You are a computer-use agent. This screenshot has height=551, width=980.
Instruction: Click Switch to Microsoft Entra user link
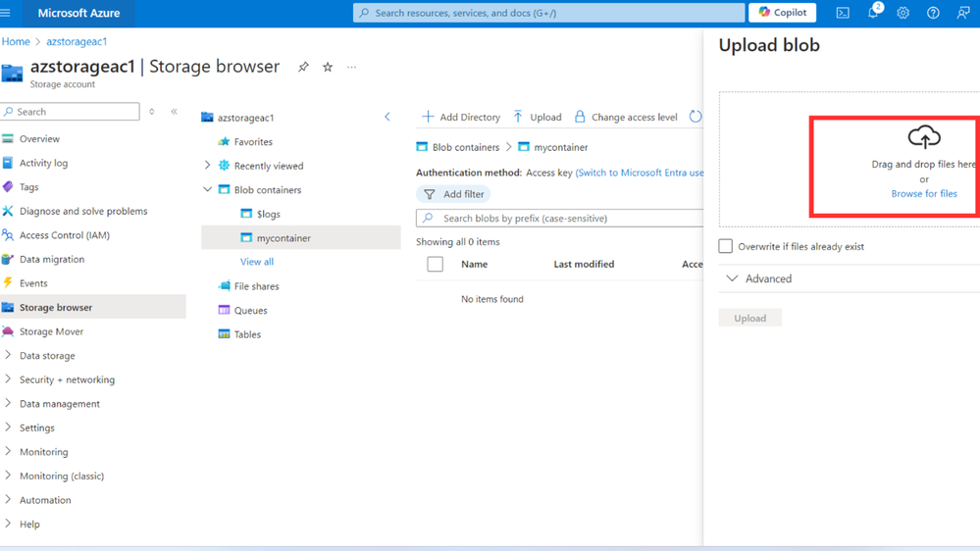640,173
